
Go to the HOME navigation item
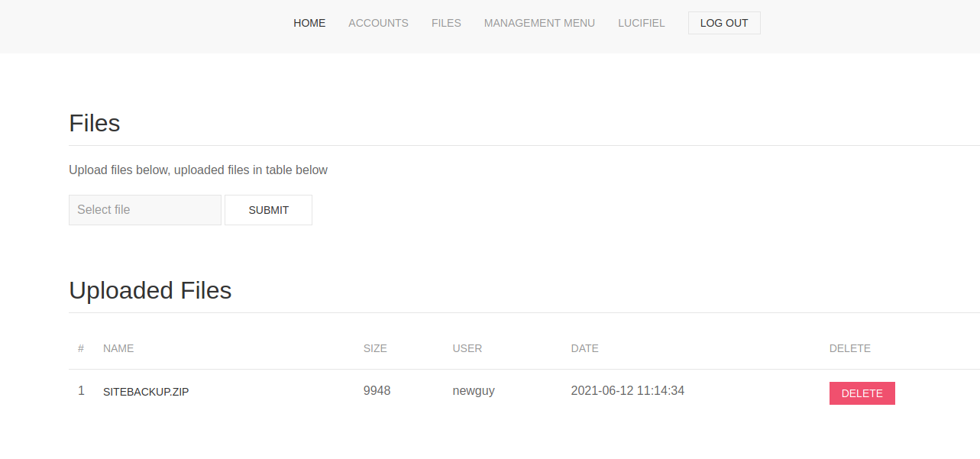tap(309, 23)
